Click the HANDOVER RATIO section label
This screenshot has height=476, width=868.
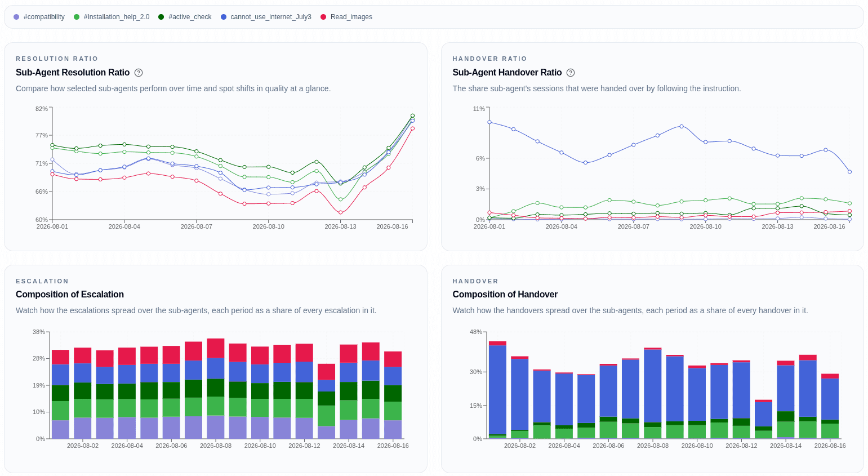click(490, 59)
